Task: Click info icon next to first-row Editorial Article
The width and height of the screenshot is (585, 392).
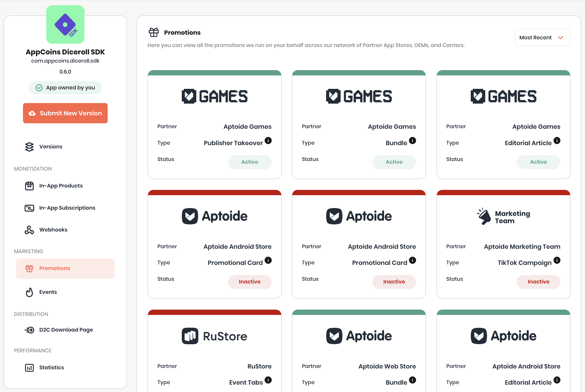Action: tap(557, 141)
